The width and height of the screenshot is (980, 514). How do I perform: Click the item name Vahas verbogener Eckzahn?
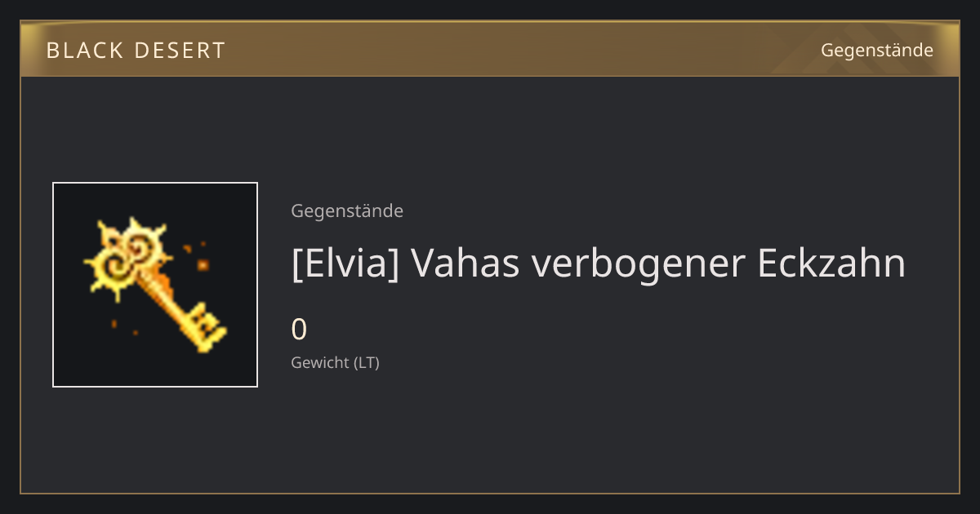tap(657, 263)
